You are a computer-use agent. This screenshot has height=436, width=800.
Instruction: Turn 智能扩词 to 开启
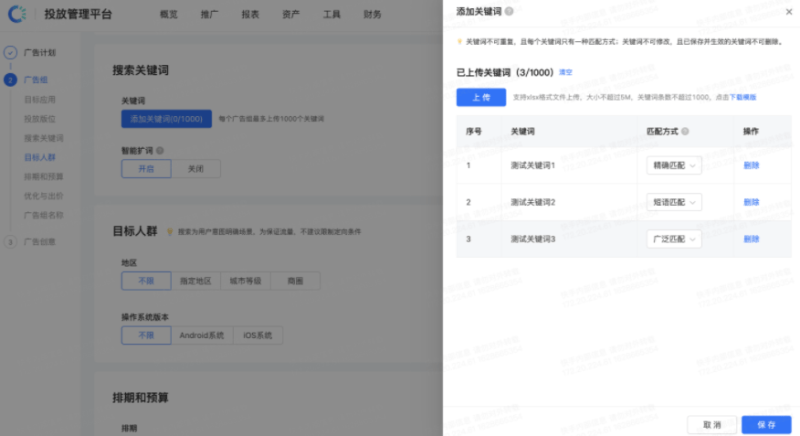[x=146, y=169]
